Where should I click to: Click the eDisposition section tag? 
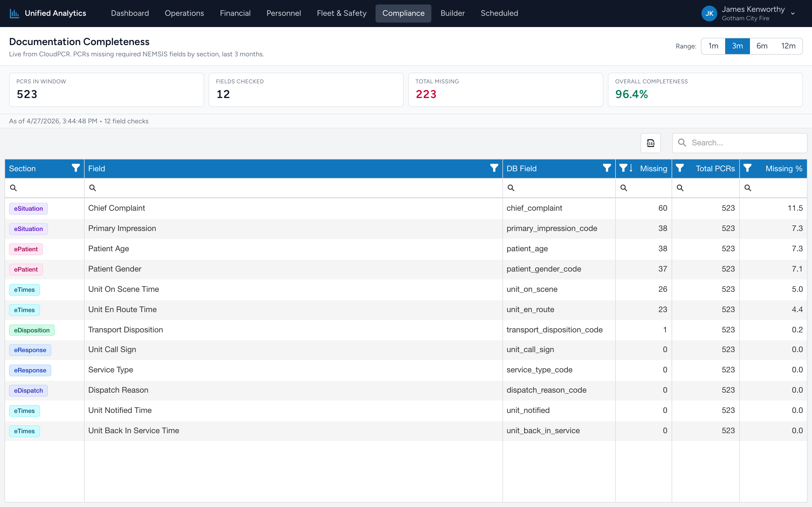(x=32, y=330)
